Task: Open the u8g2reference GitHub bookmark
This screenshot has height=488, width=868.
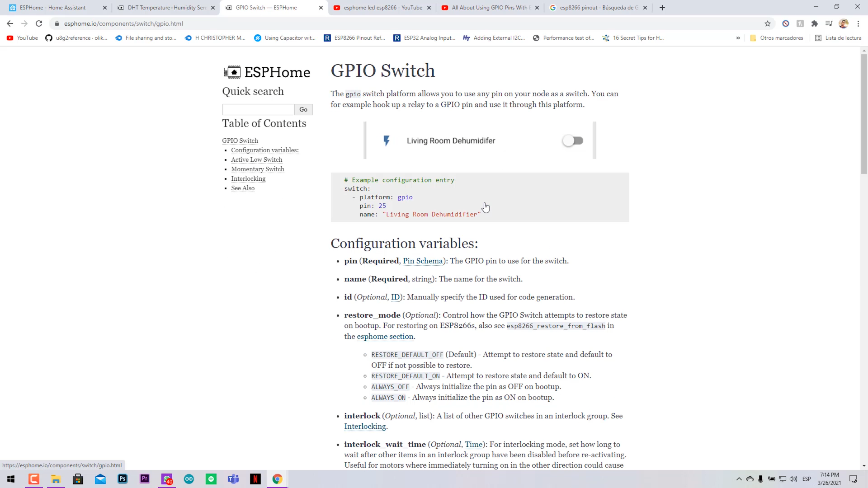Action: point(76,38)
